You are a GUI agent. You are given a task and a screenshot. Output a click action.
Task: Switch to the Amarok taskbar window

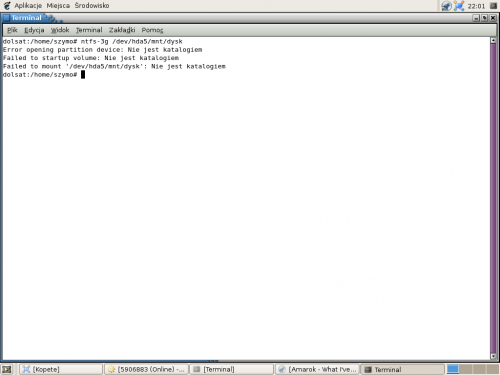click(x=317, y=369)
